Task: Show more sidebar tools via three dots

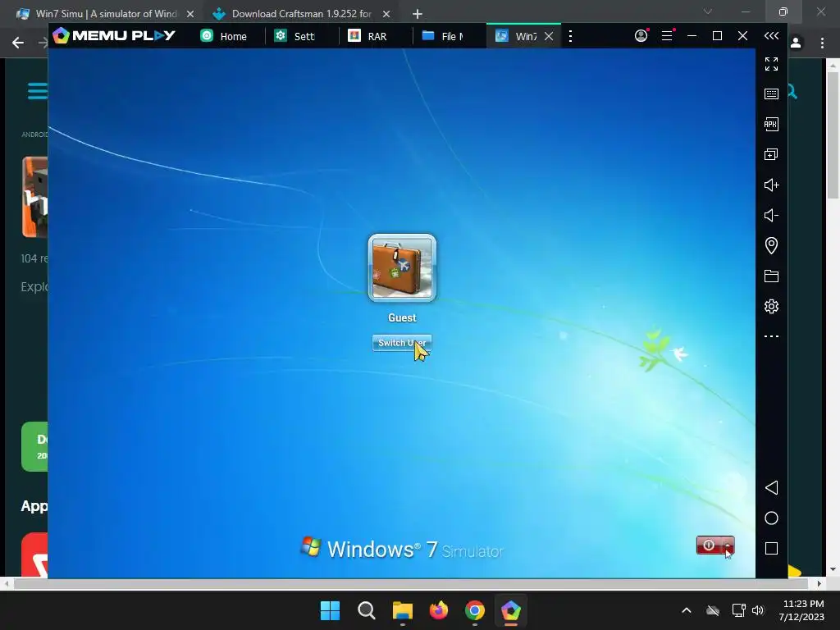Action: [771, 336]
